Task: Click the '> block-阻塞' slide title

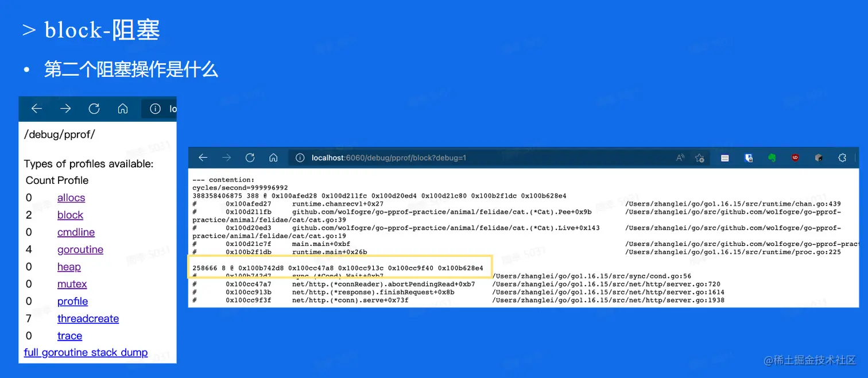Action: 91,30
